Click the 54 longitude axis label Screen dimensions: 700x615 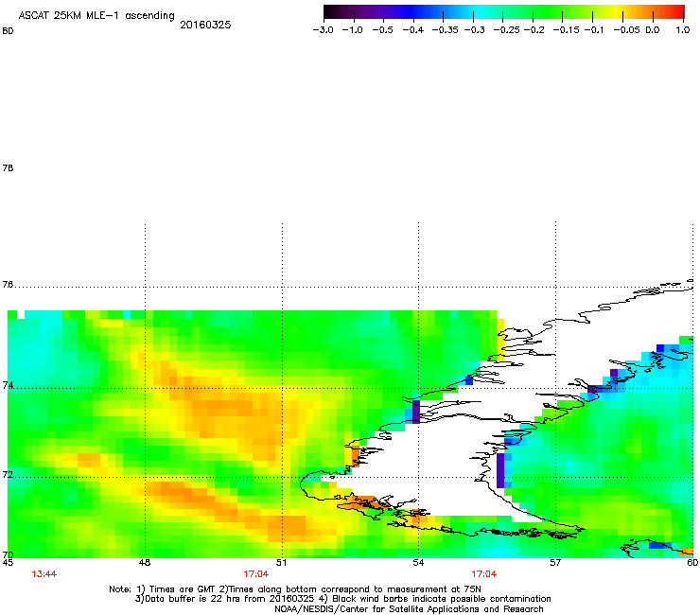418,563
